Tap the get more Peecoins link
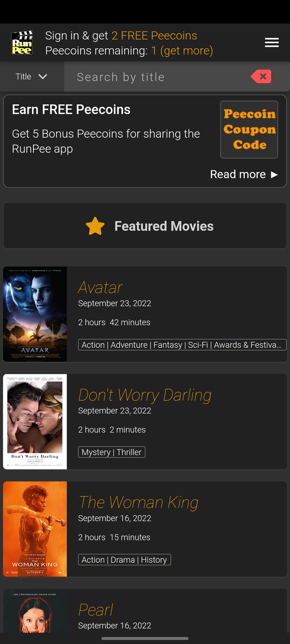 click(186, 51)
